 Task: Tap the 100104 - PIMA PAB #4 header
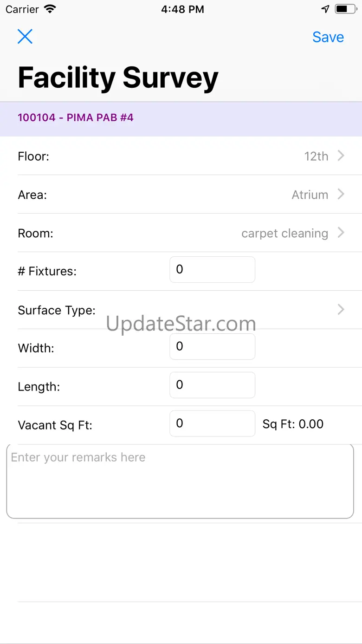pos(76,117)
